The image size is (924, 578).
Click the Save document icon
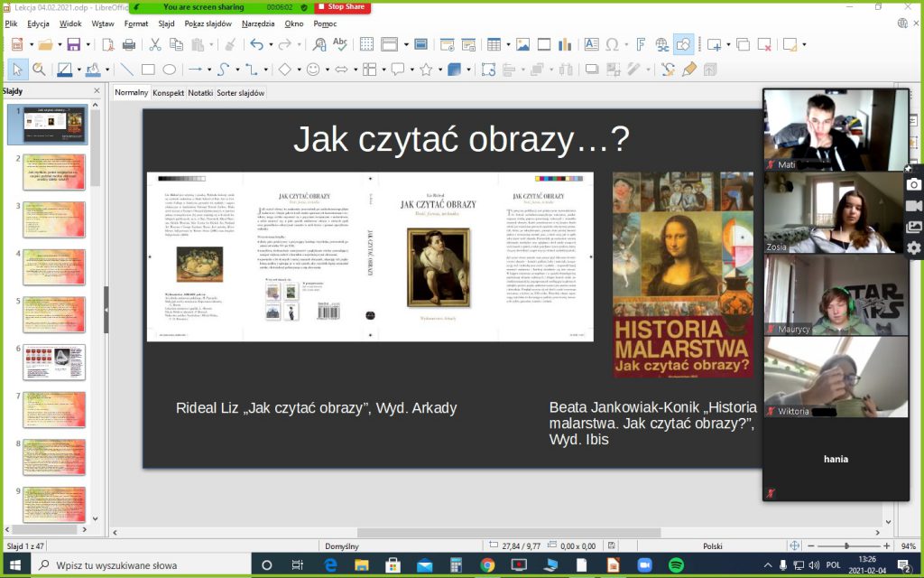(x=72, y=44)
